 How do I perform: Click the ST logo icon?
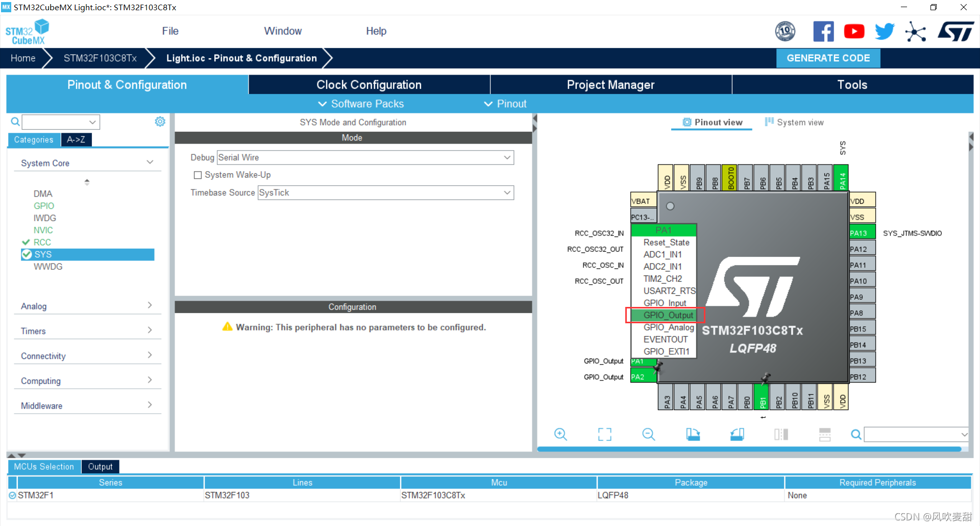click(955, 32)
